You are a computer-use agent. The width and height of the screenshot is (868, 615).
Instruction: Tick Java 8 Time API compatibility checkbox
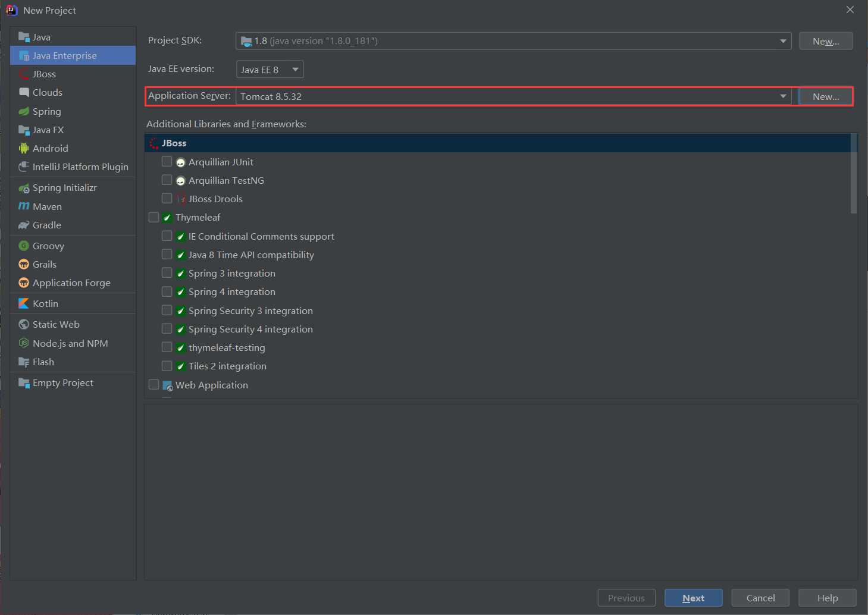click(x=167, y=254)
